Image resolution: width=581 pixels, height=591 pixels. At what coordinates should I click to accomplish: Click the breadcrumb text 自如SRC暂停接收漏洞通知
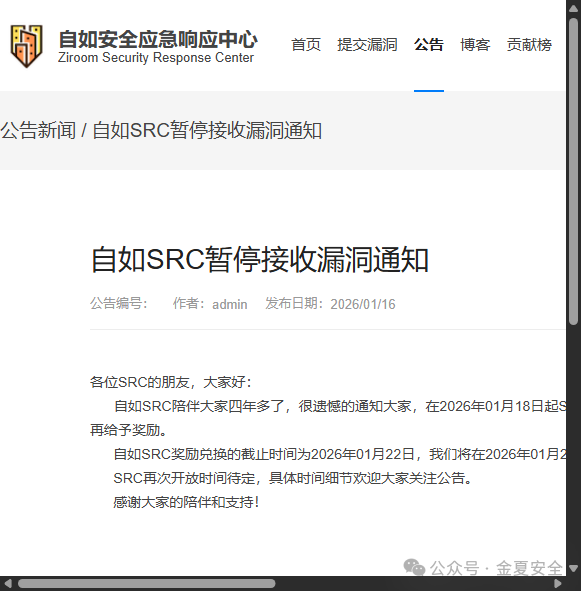tap(207, 130)
